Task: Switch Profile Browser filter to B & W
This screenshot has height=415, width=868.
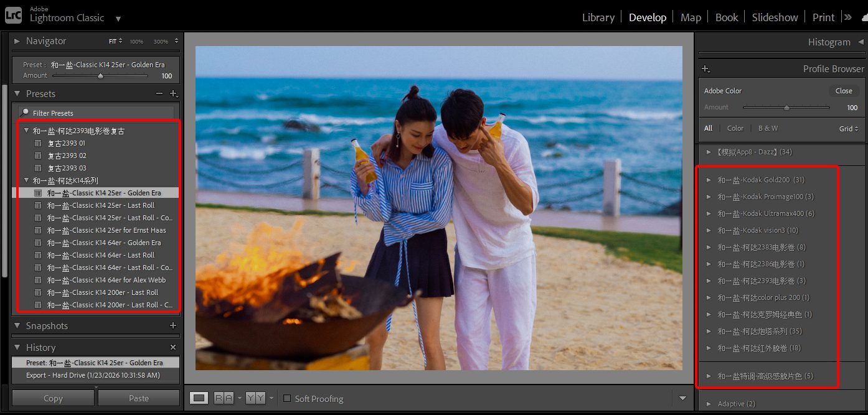Action: [x=768, y=128]
